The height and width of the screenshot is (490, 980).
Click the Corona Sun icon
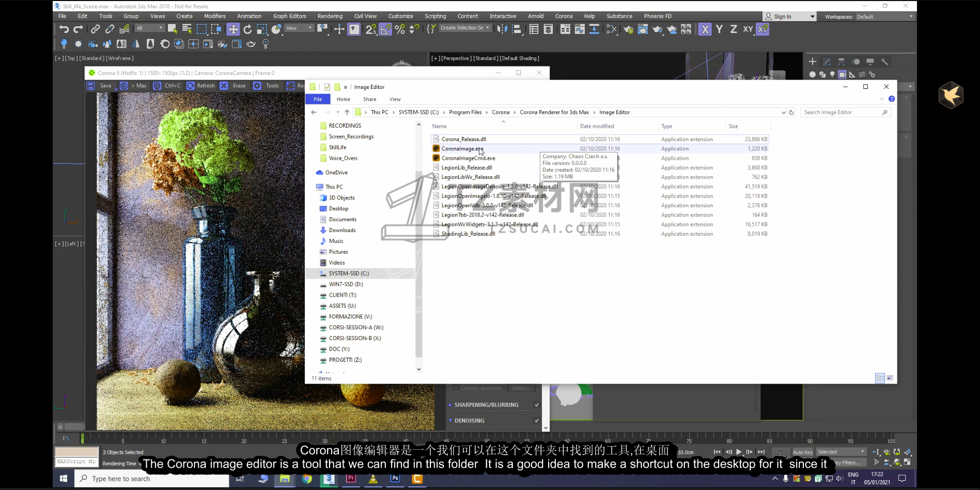pyautogui.click(x=78, y=44)
